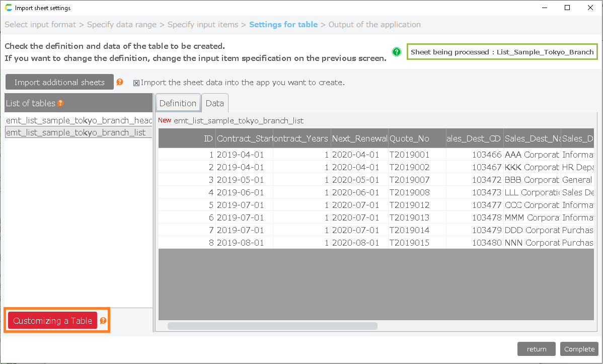Click the app logo in title bar
This screenshot has width=603, height=364.
click(x=8, y=8)
